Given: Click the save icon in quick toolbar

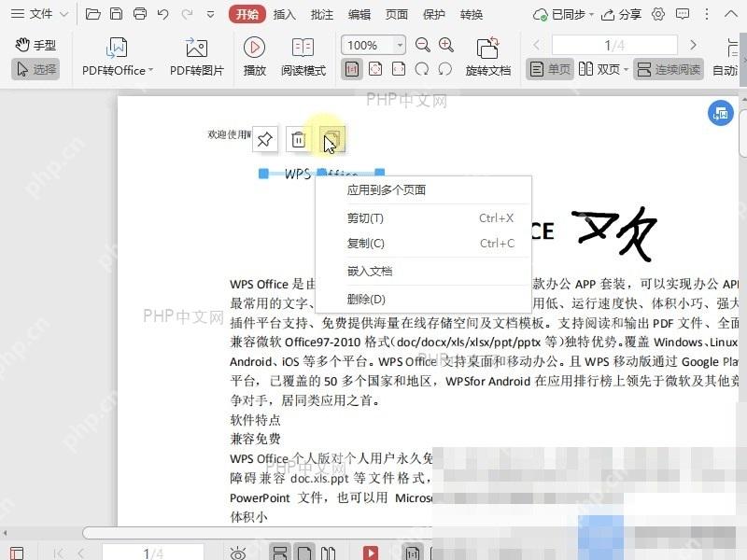Looking at the screenshot, I should (x=116, y=14).
